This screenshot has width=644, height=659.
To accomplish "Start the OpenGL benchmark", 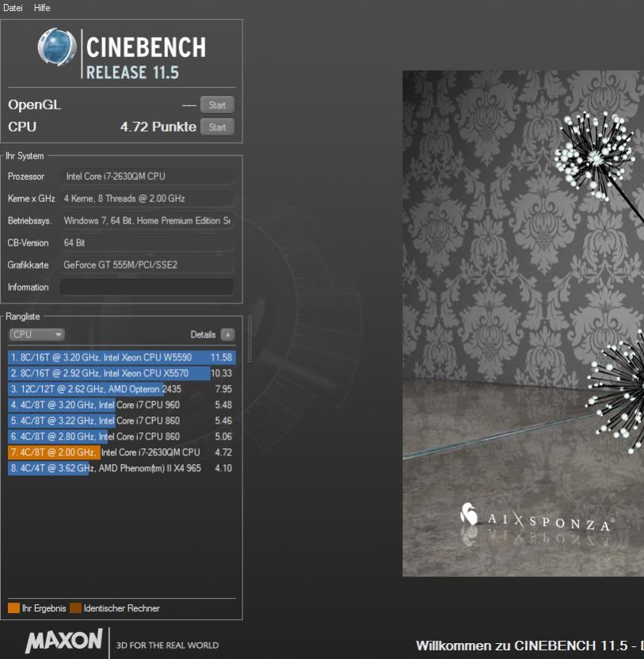I will (x=217, y=105).
